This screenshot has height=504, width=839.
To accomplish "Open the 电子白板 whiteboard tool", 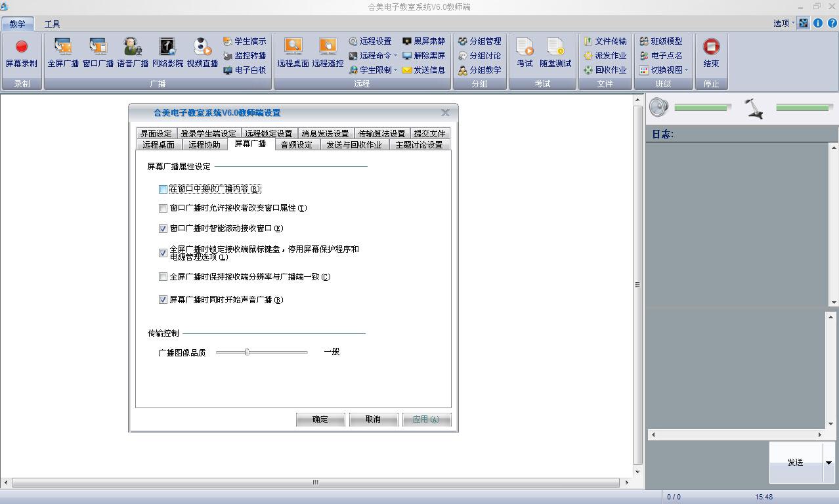I will click(x=244, y=70).
